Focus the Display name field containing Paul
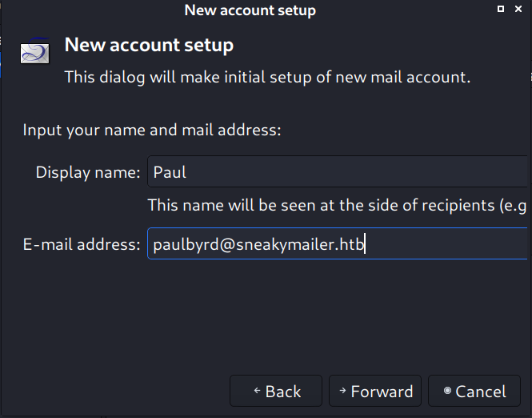532x418 pixels. [336, 171]
